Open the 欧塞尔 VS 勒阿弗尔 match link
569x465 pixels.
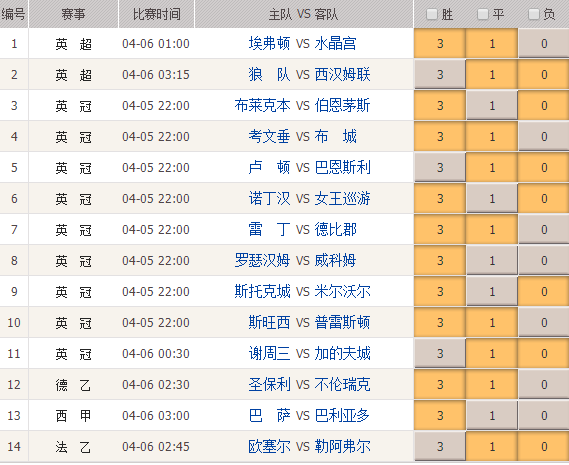tap(309, 446)
